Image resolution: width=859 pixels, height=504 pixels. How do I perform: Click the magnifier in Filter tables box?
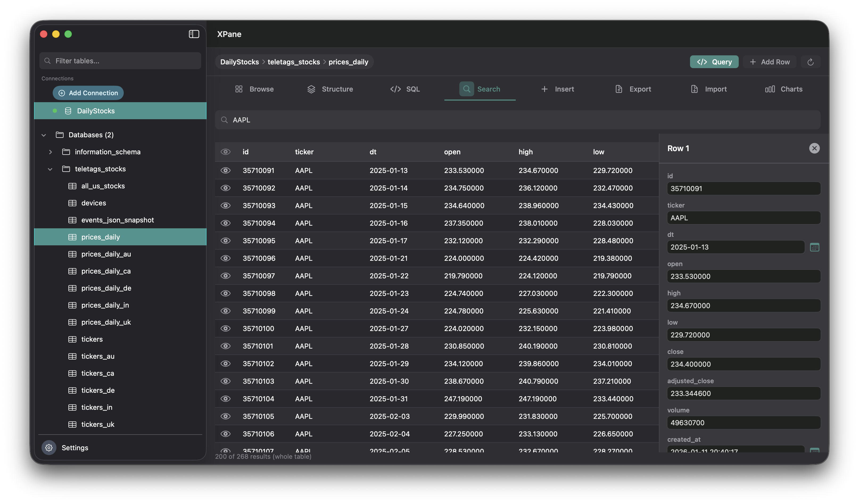pos(48,61)
